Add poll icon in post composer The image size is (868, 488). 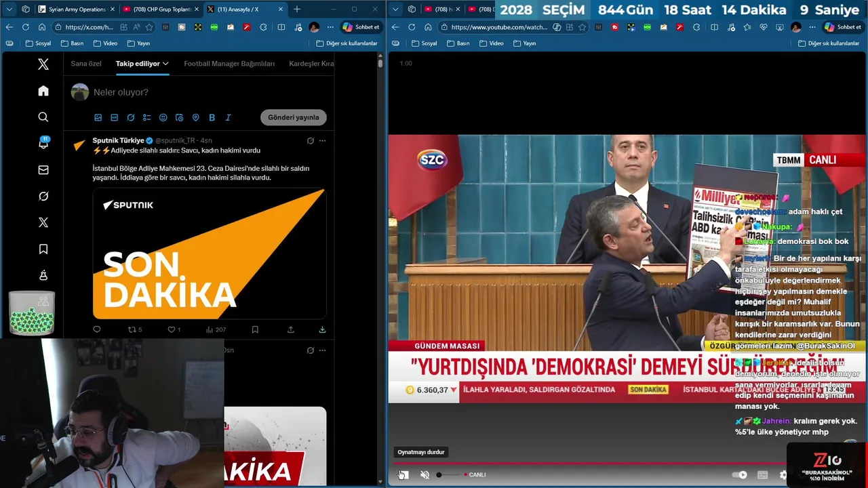pos(146,117)
